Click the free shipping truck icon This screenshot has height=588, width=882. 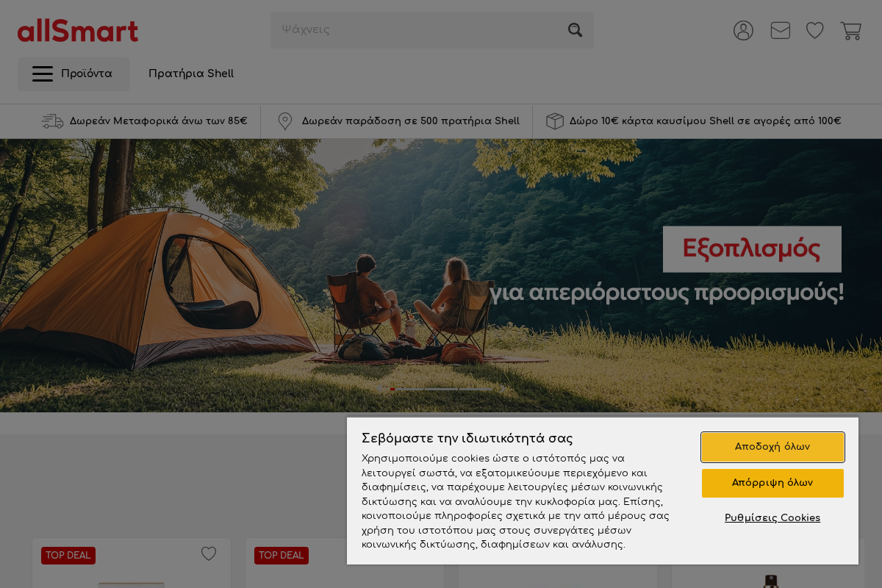point(52,121)
